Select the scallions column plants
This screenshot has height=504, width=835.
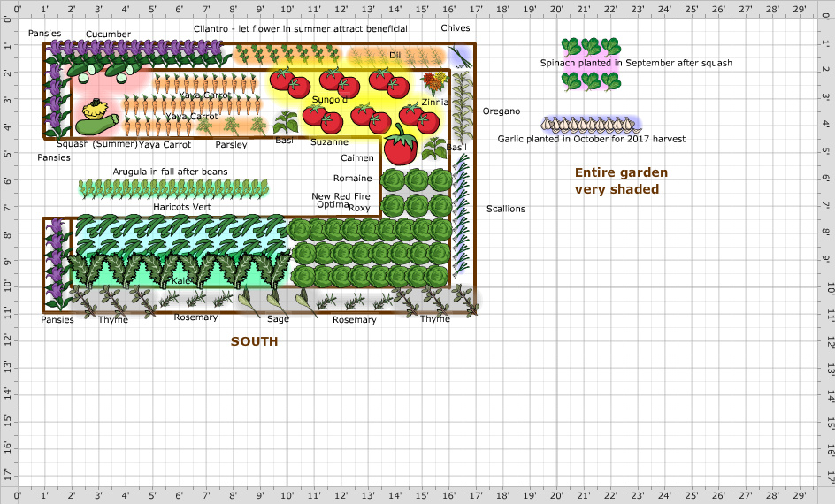coord(461,214)
